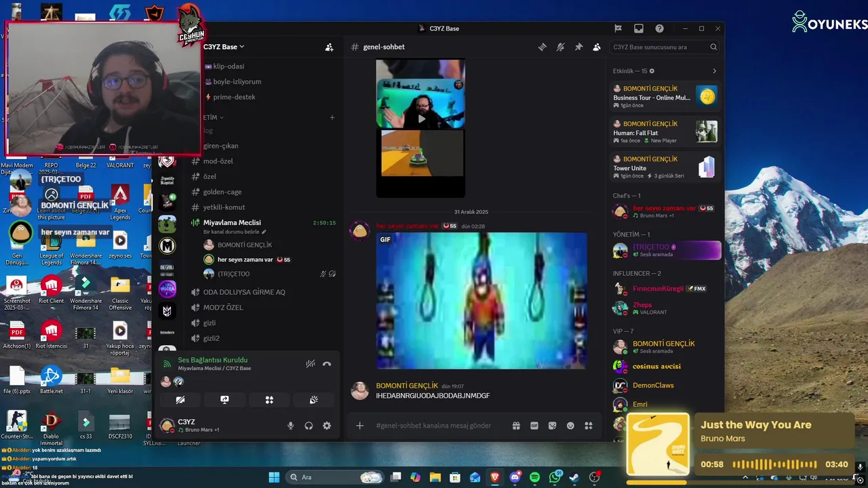
Task: Click 'Ses Bağlantısı Kuruldu' connection status
Action: pyautogui.click(x=212, y=360)
